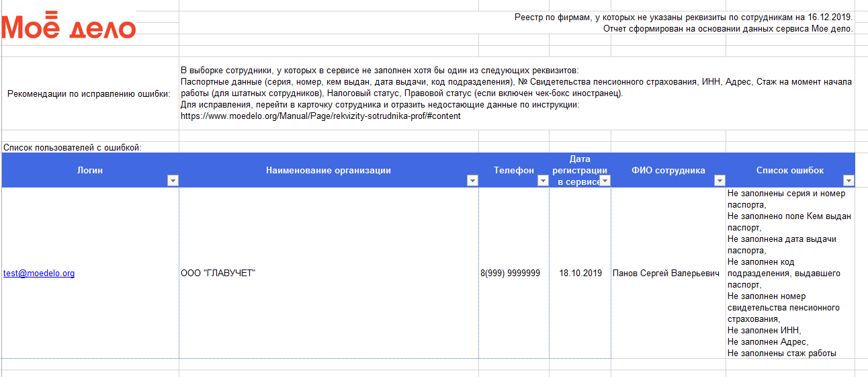Click the moedelo.org manual URL text
868x377 pixels.
(x=320, y=116)
